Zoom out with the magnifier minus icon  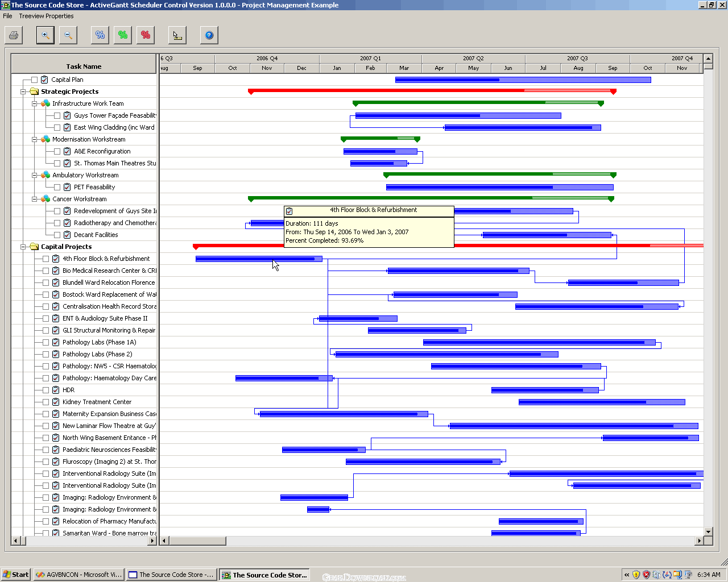pyautogui.click(x=68, y=35)
